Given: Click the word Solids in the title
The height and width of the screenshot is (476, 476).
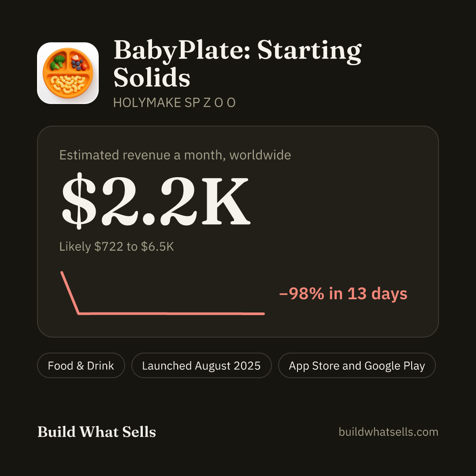Looking at the screenshot, I should click(152, 78).
